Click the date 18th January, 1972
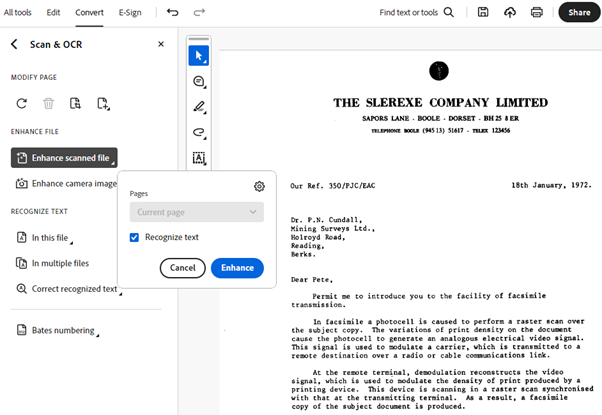This screenshot has height=415, width=602. [x=551, y=185]
